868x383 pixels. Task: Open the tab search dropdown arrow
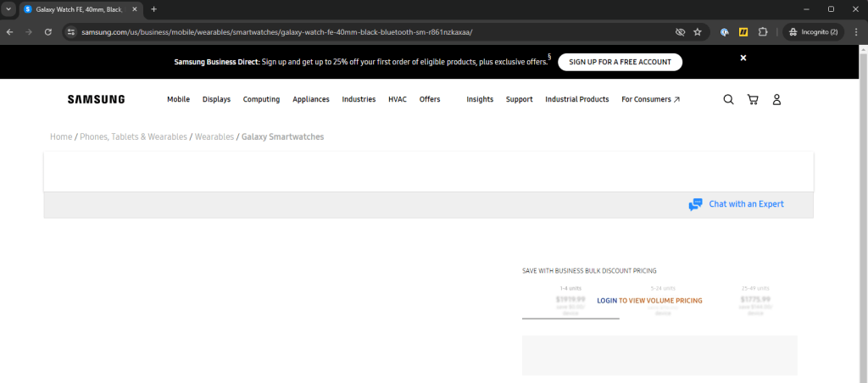[x=8, y=8]
